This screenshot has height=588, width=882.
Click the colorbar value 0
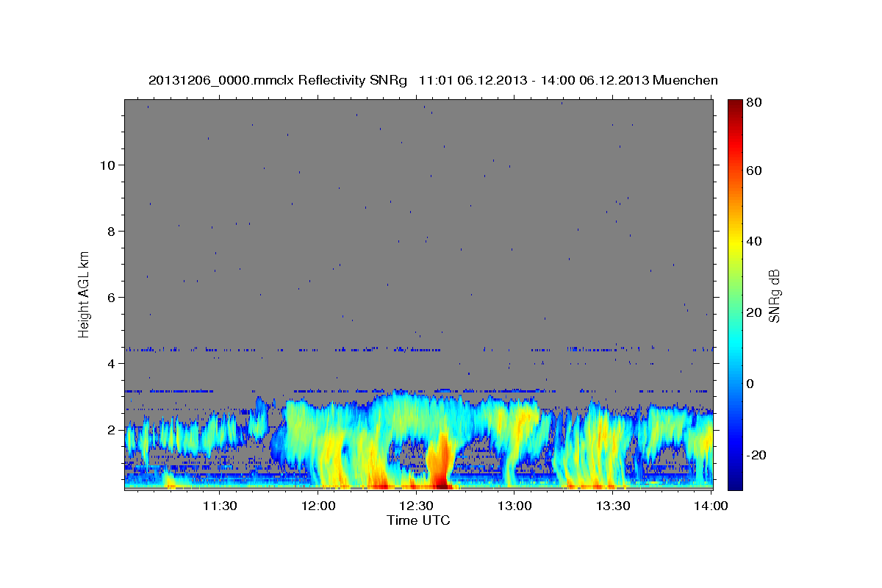click(x=750, y=384)
